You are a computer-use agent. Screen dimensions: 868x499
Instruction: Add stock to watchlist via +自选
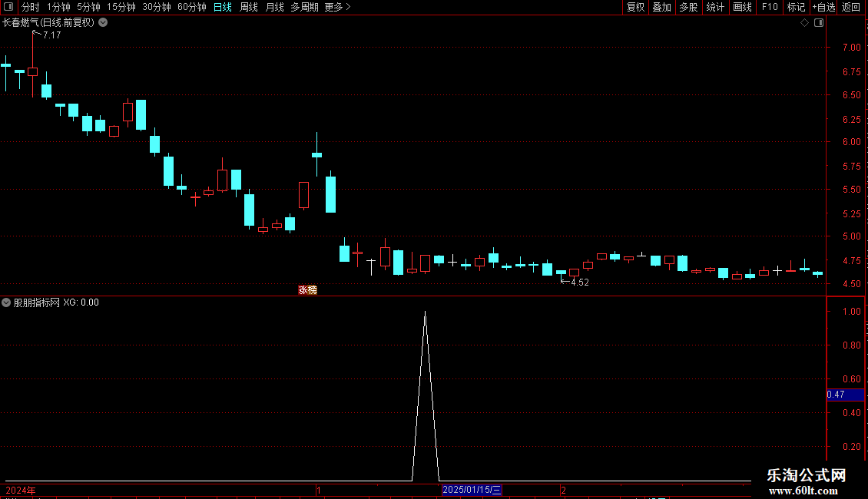823,7
